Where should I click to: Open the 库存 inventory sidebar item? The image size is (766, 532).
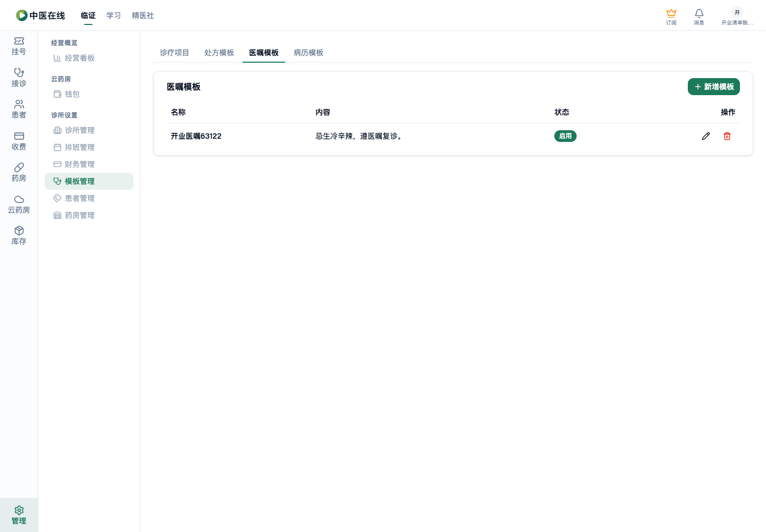click(19, 236)
